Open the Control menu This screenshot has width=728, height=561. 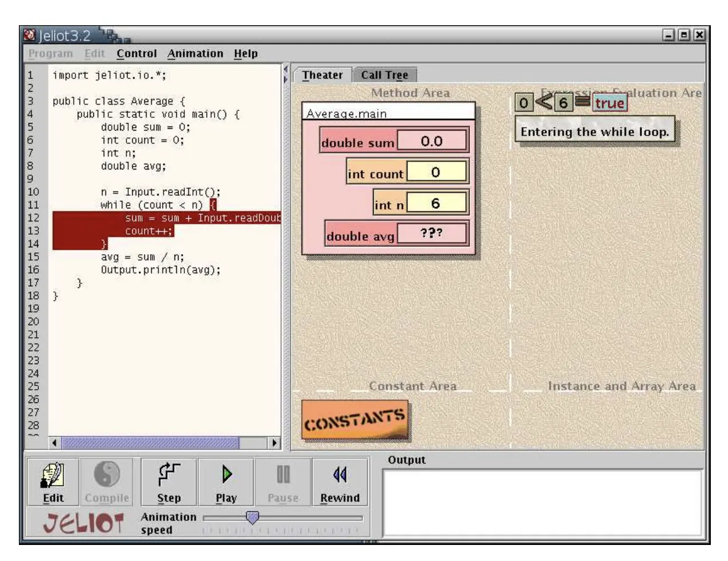136,54
